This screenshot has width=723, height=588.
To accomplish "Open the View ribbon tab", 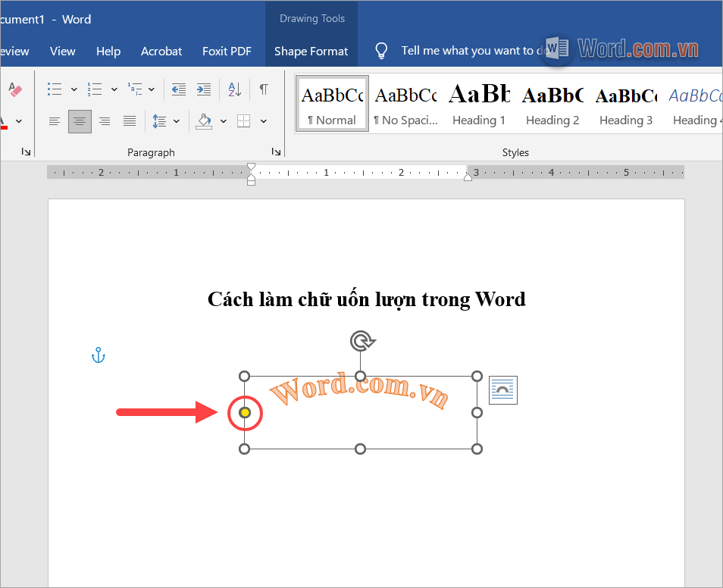I will click(62, 51).
